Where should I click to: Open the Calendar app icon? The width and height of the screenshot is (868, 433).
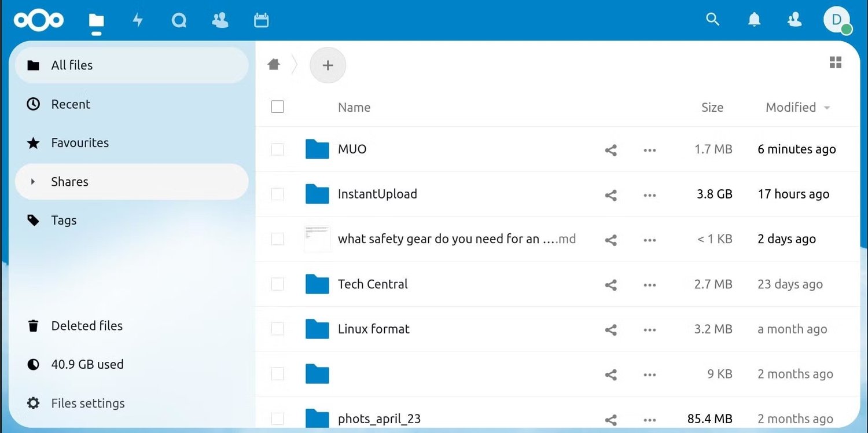pos(261,20)
